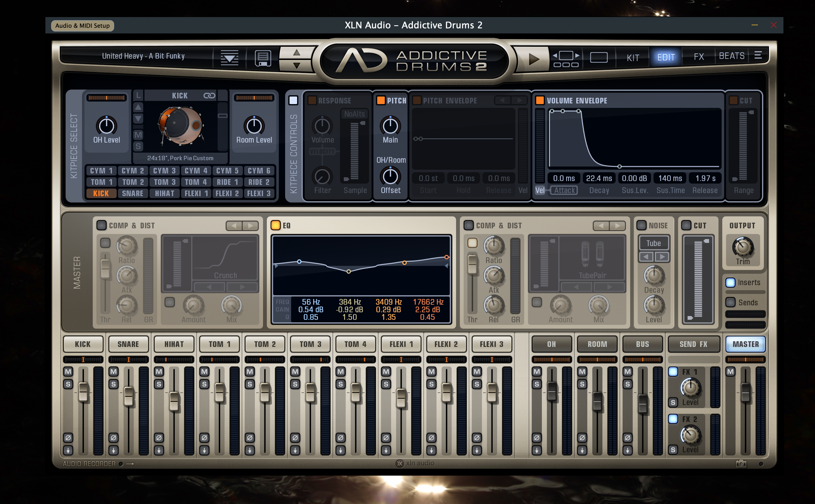This screenshot has height=504, width=815.
Task: Click kitpiece solo S button beside kick image
Action: [x=138, y=146]
